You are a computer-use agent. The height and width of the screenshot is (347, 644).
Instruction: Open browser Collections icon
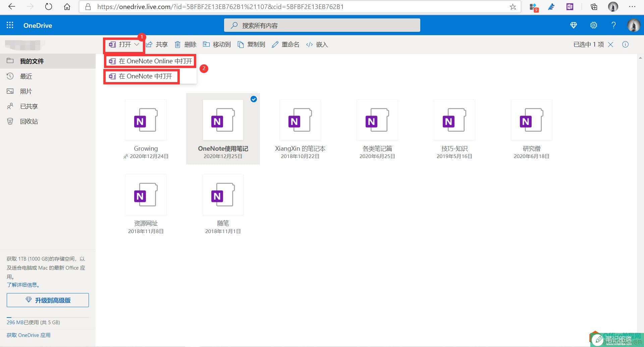[594, 7]
